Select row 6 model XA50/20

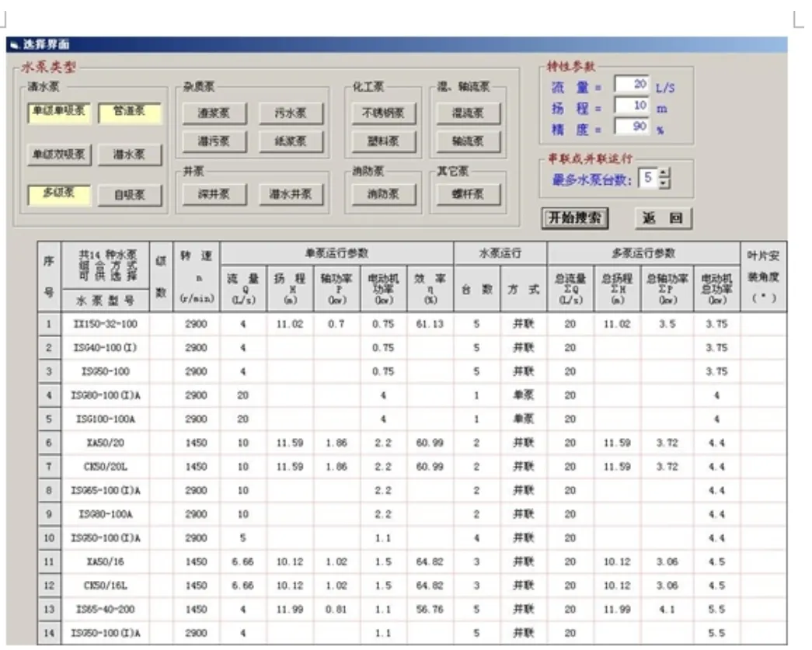(x=106, y=443)
